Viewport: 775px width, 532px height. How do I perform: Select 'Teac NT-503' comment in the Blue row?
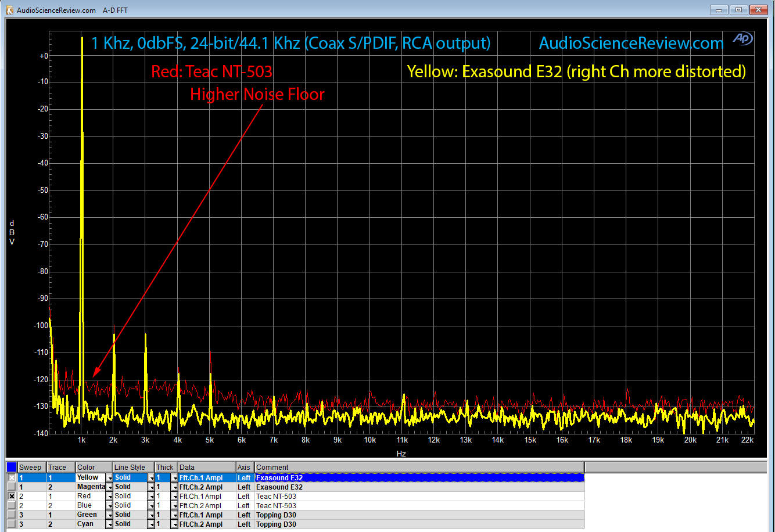click(419, 505)
